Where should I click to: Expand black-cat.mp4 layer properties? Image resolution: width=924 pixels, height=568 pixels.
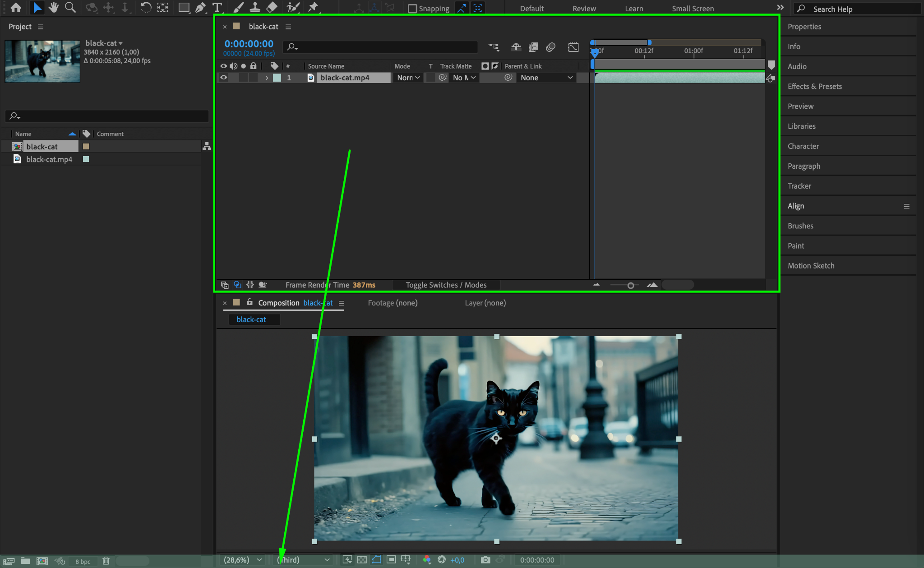click(267, 78)
